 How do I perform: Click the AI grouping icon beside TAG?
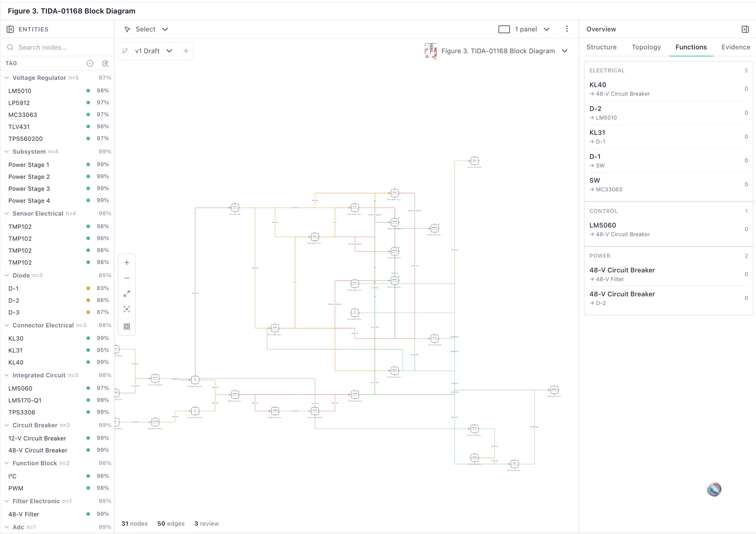tap(105, 64)
